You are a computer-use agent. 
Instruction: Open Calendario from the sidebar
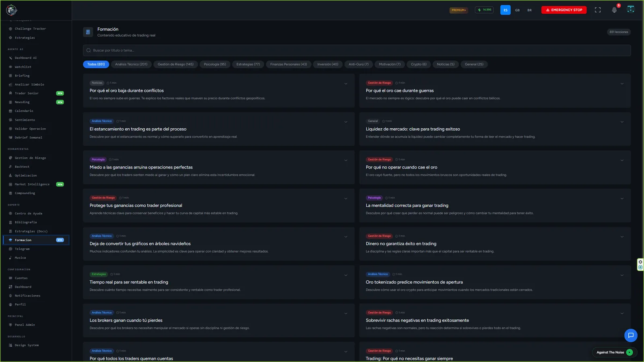[24, 111]
